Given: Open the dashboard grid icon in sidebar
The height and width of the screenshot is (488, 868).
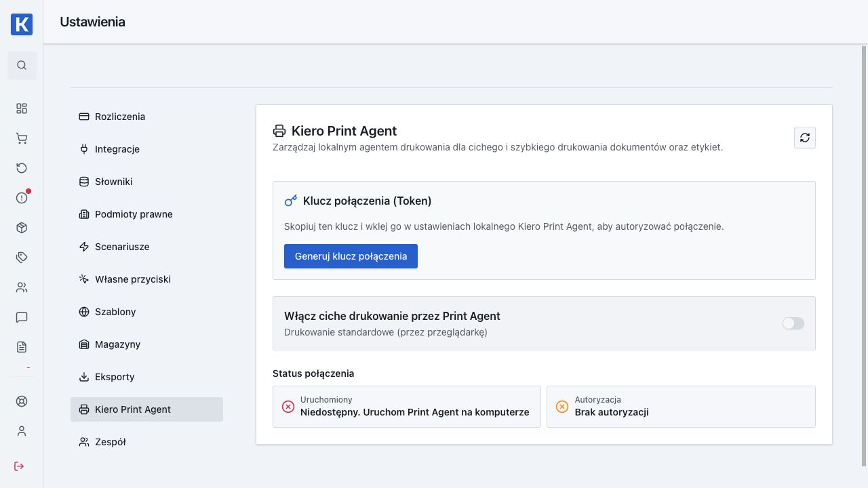Looking at the screenshot, I should click(x=22, y=108).
